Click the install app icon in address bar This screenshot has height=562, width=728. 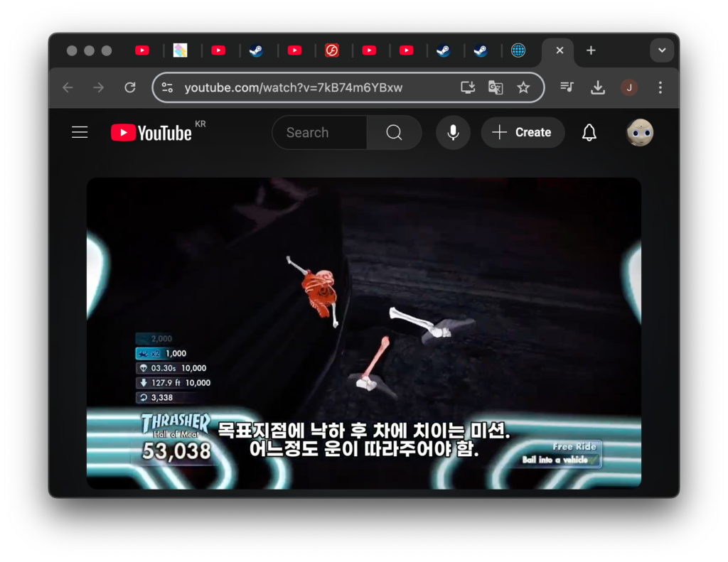click(468, 87)
